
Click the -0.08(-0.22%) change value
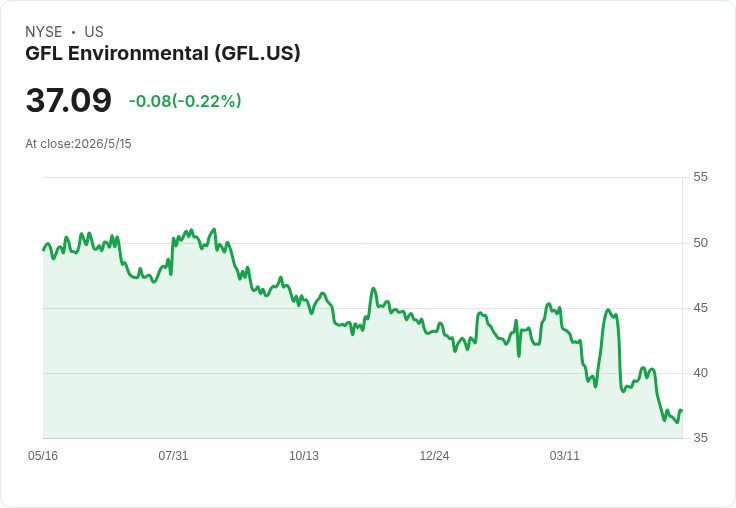coord(185,101)
